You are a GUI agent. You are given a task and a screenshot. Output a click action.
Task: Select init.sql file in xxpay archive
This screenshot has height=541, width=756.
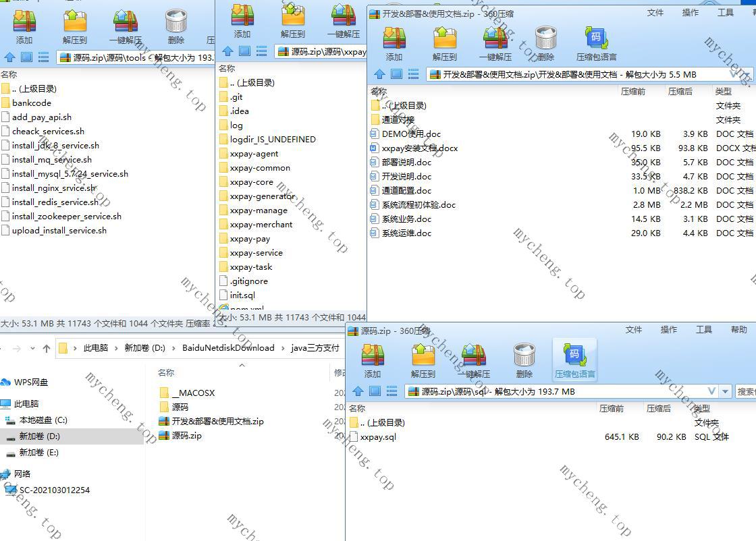(242, 295)
